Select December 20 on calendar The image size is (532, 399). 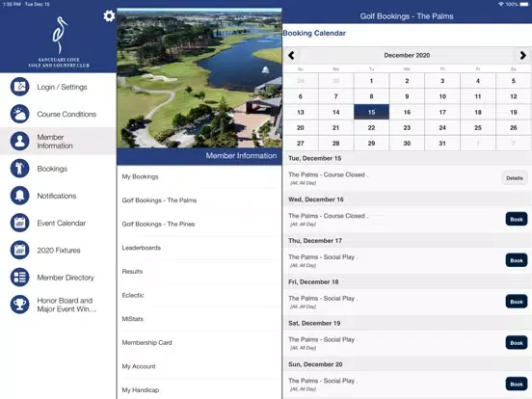pos(301,127)
